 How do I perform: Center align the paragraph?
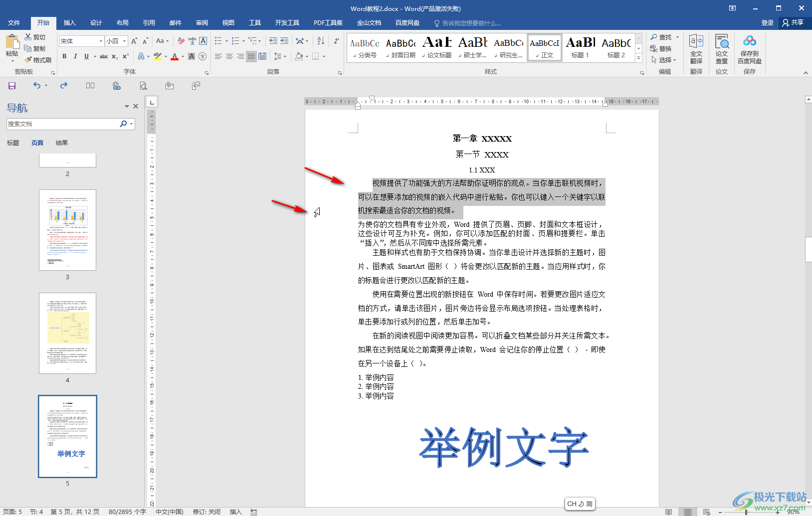point(229,56)
